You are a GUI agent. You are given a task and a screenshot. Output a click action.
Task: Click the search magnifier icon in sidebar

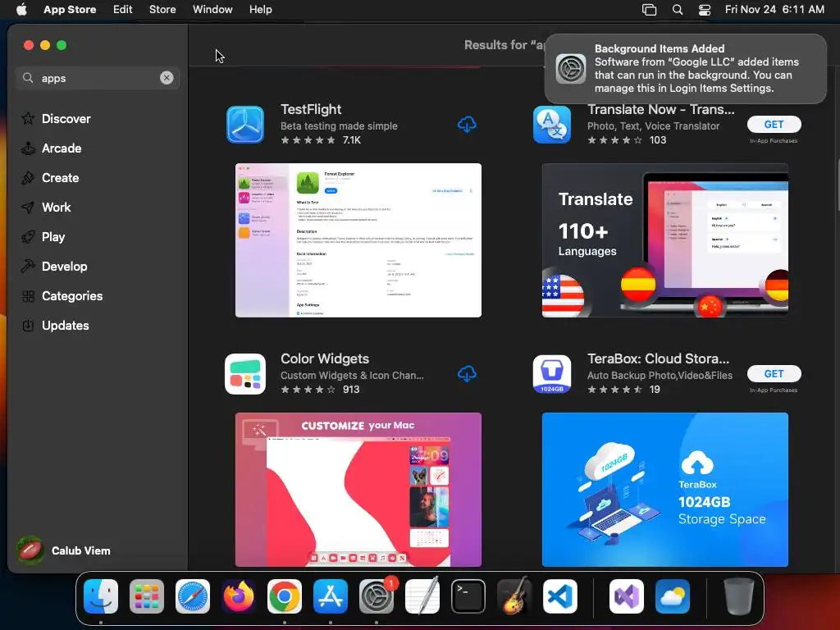point(28,78)
